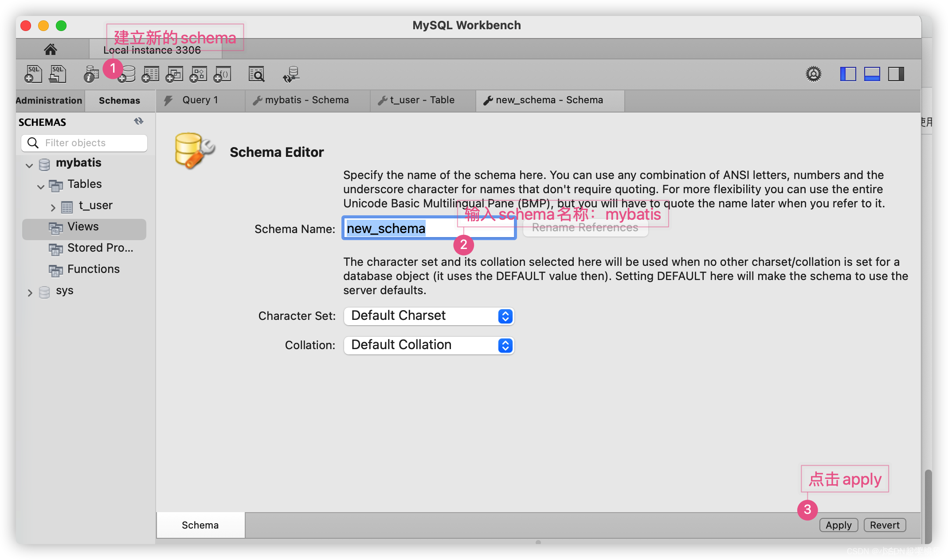Expand the sys schema node
Viewport: 948px width, 560px height.
[30, 292]
